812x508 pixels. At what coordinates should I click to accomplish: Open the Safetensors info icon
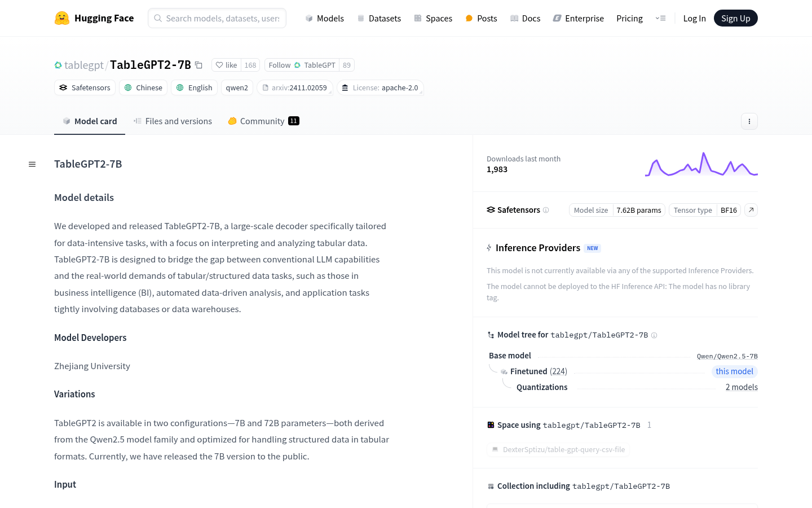pos(546,210)
